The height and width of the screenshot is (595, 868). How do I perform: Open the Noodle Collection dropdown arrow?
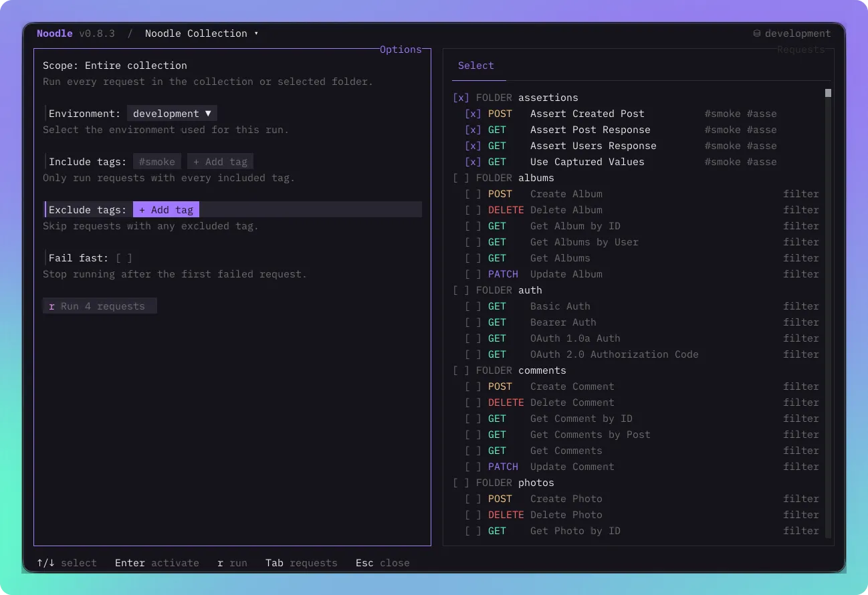256,33
